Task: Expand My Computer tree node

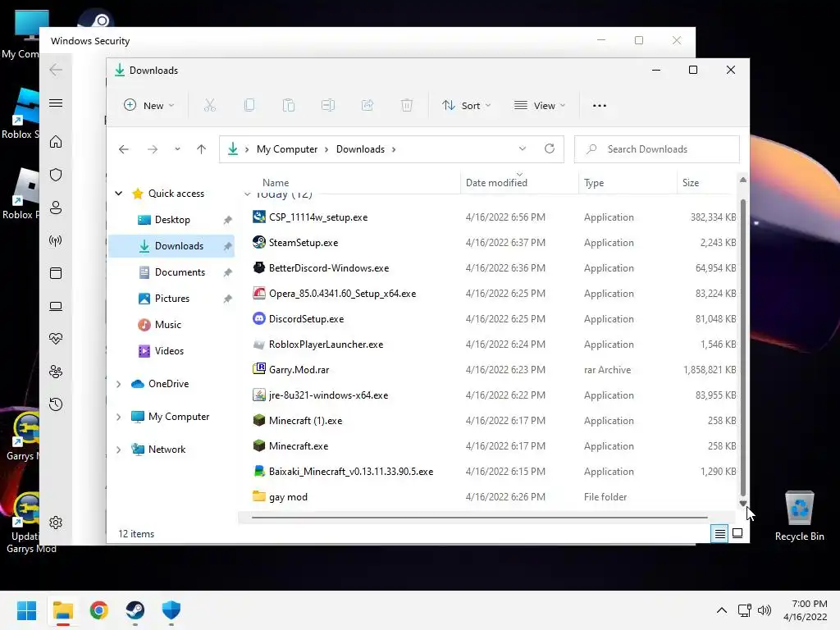Action: (x=118, y=417)
